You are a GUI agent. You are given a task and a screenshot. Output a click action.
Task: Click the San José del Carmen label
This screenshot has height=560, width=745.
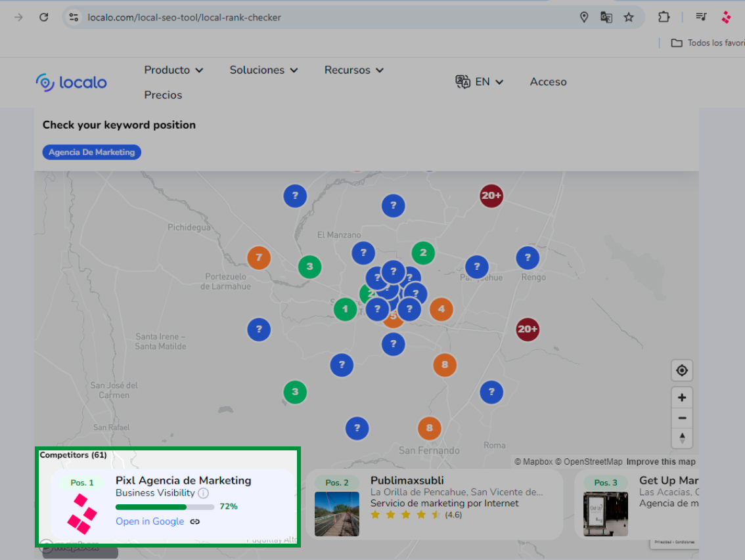point(114,391)
